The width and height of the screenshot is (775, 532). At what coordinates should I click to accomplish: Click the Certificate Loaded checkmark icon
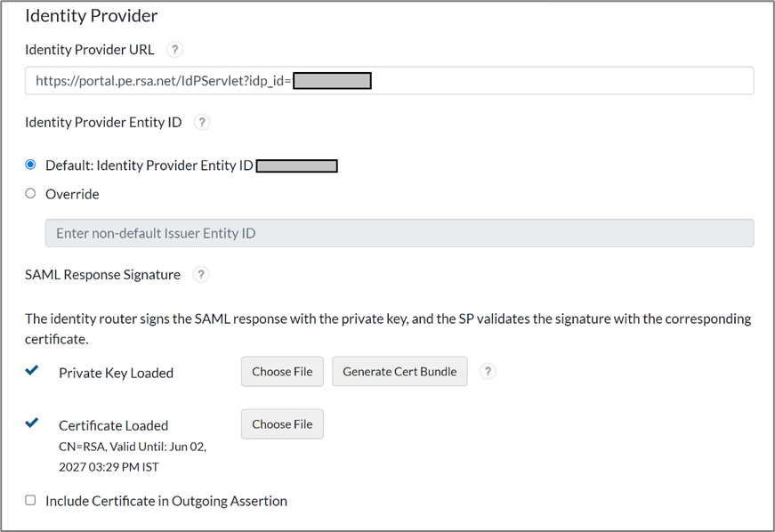click(x=32, y=423)
